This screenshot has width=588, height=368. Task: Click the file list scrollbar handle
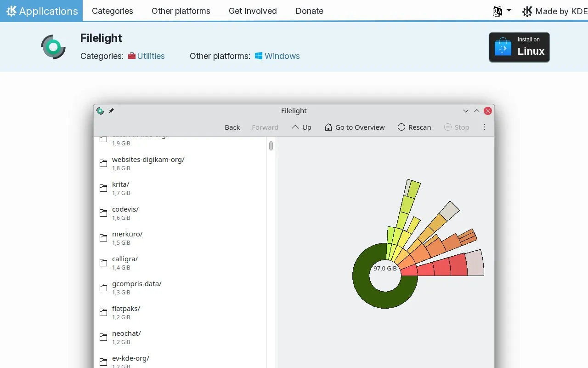coord(271,146)
